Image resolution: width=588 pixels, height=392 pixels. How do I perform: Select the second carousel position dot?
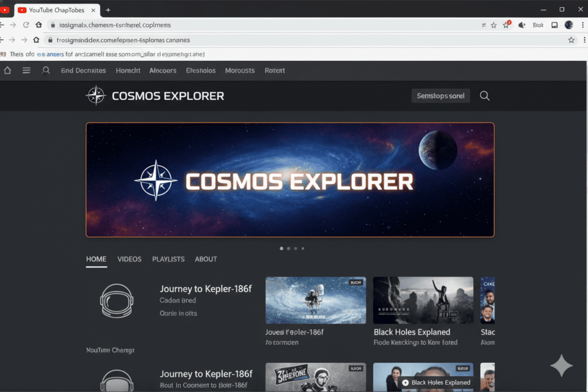click(x=288, y=248)
